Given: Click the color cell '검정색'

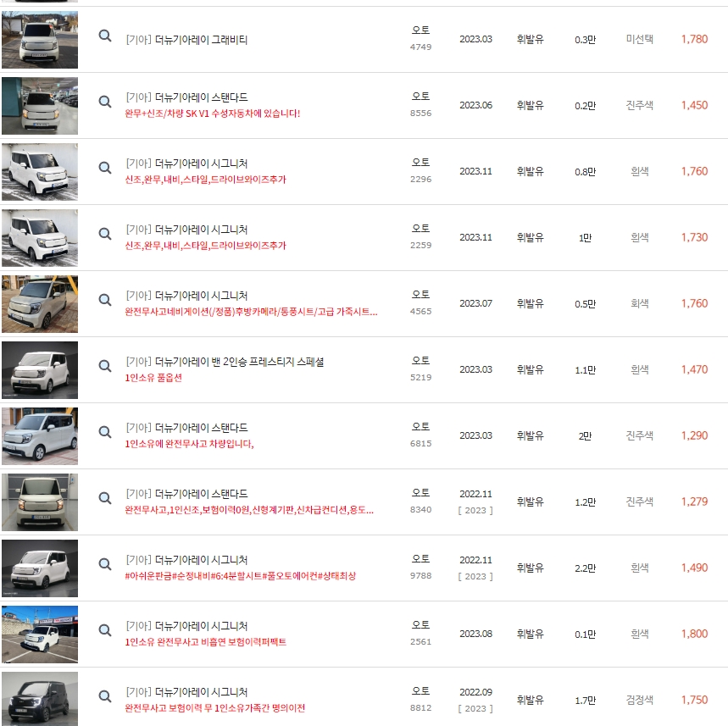Looking at the screenshot, I should coord(639,700).
